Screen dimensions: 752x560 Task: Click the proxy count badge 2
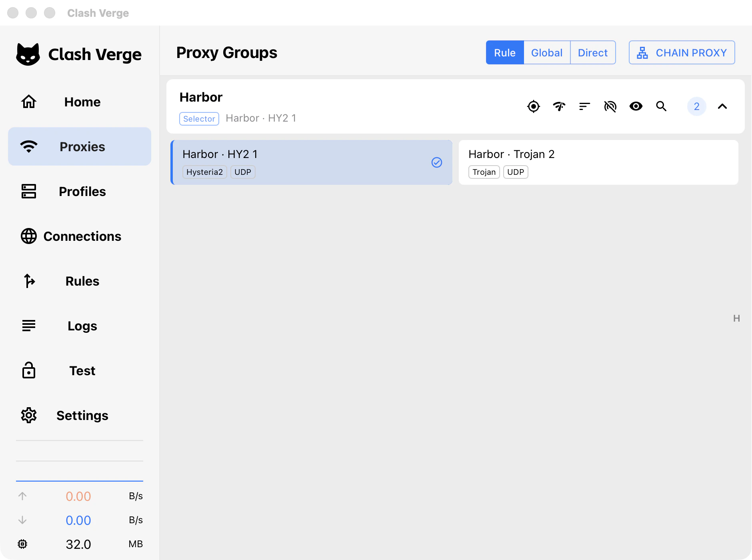(697, 106)
